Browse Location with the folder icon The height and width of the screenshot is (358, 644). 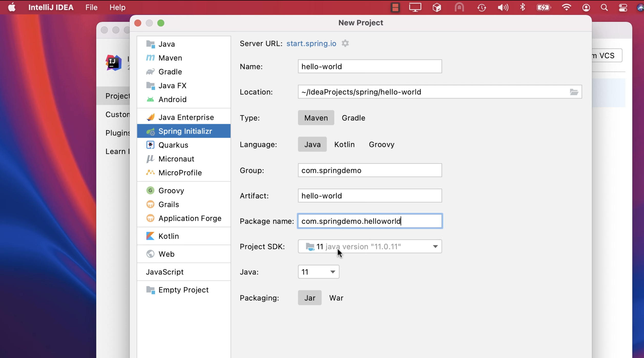[x=574, y=92]
